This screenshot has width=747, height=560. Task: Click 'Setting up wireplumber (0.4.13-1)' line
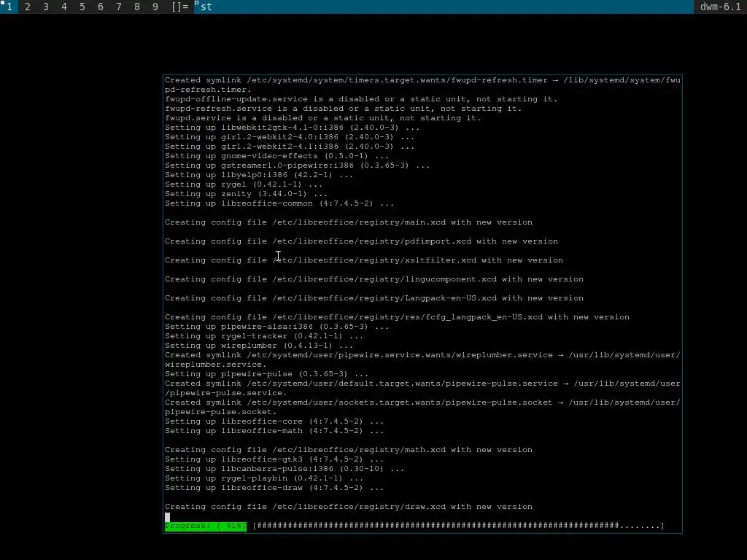pos(259,346)
